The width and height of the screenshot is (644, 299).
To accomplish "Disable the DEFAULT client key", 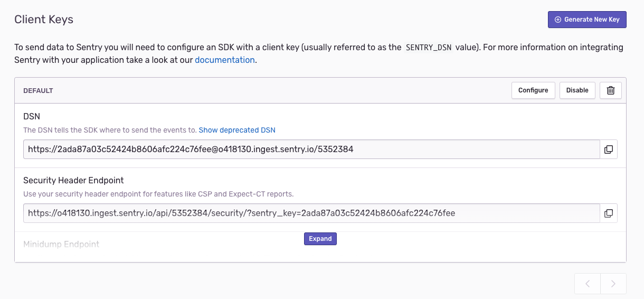I will click(577, 90).
